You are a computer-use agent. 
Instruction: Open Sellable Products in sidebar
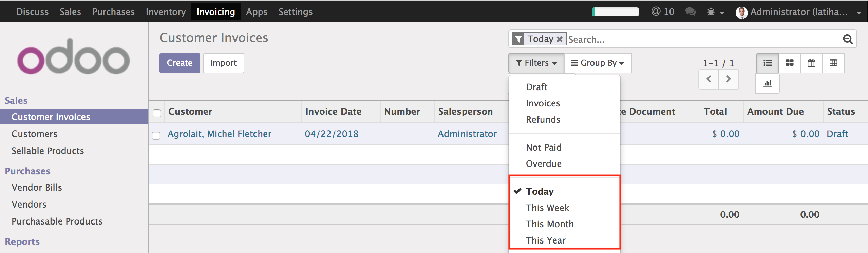48,151
